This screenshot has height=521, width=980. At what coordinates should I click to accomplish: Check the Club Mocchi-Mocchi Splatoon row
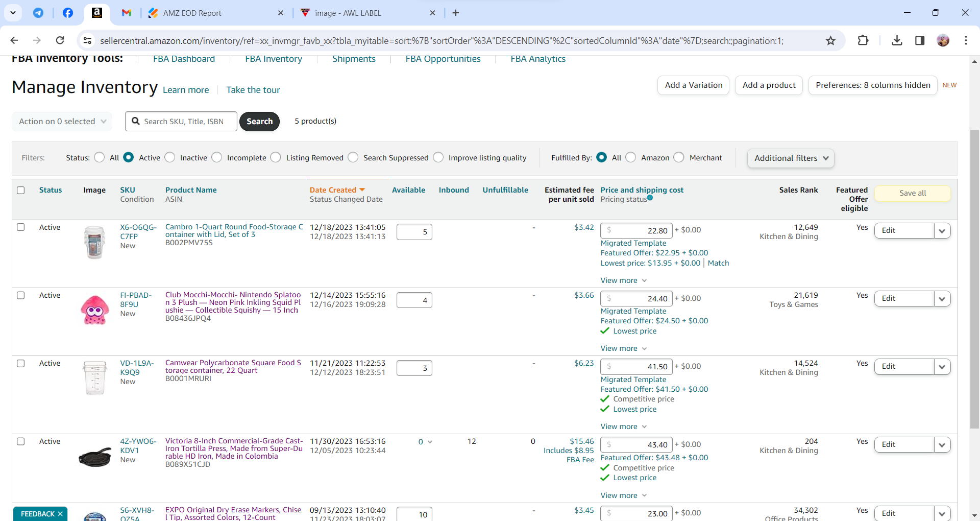[x=21, y=295]
